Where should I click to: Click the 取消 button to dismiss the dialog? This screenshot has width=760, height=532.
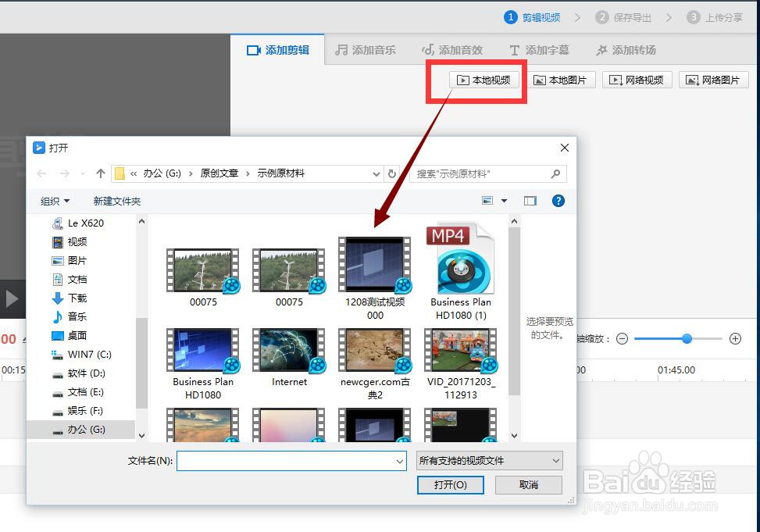pos(528,484)
